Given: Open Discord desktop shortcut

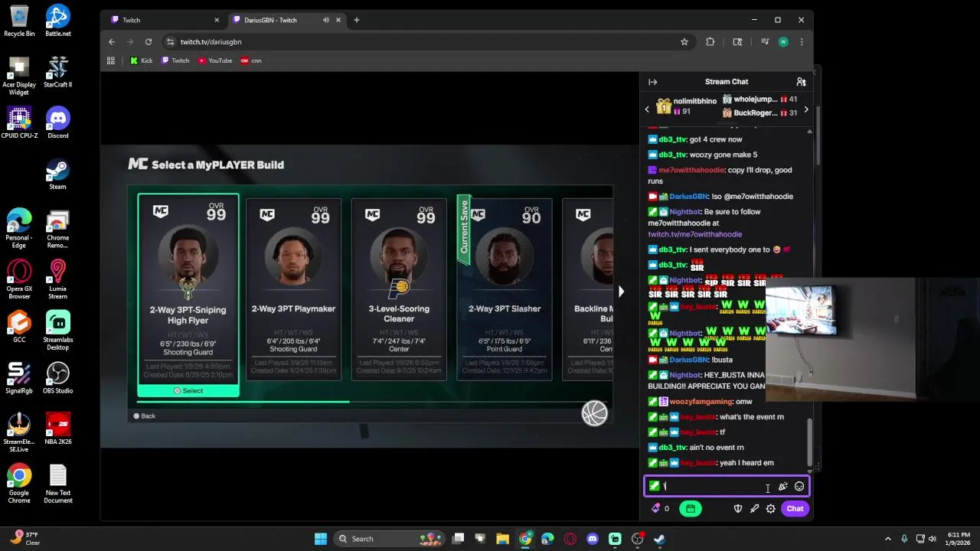Looking at the screenshot, I should tap(58, 123).
